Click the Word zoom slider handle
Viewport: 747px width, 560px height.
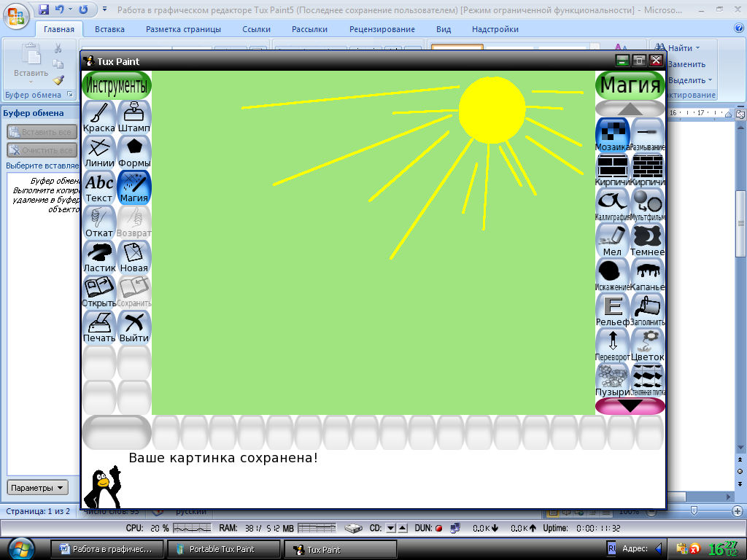click(x=694, y=511)
